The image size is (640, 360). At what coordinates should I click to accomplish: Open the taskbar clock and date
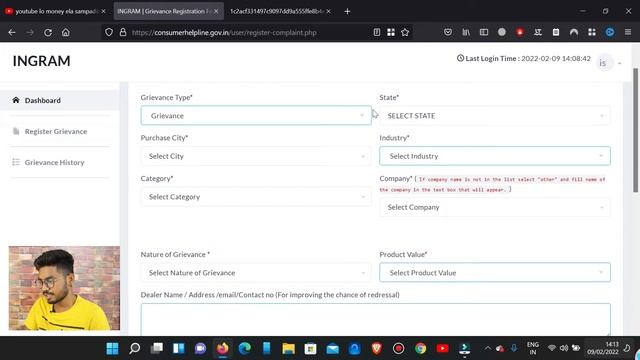pyautogui.click(x=603, y=348)
